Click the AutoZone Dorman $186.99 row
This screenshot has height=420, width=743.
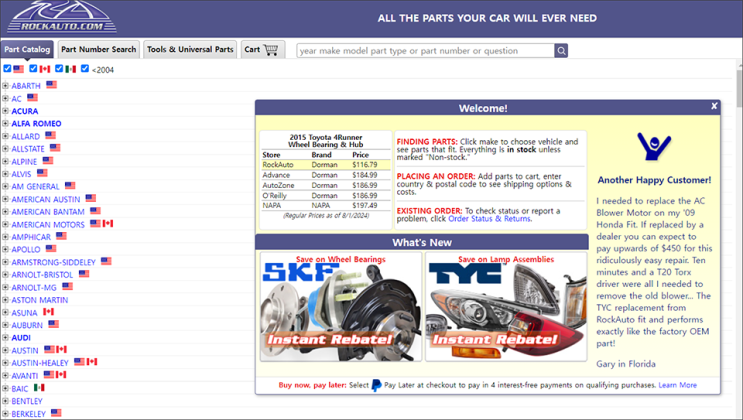326,185
